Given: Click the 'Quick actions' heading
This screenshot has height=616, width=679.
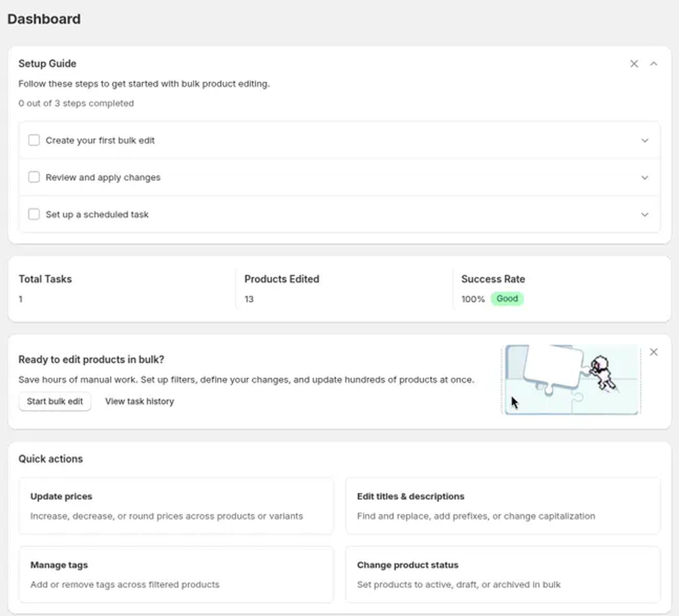Looking at the screenshot, I should point(51,459).
